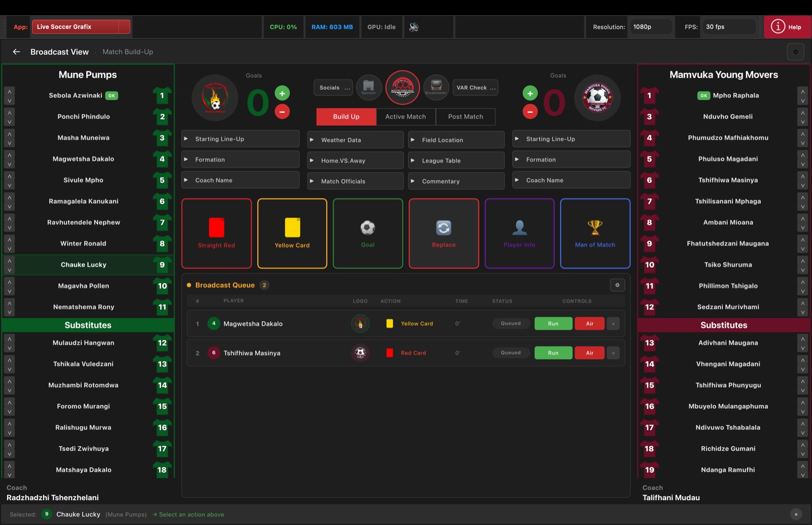Viewport: 812px width, 525px height.
Task: Open the Player Info tile
Action: [519, 234]
